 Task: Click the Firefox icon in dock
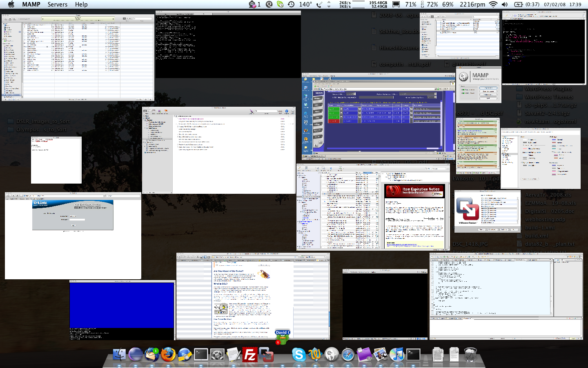(168, 354)
